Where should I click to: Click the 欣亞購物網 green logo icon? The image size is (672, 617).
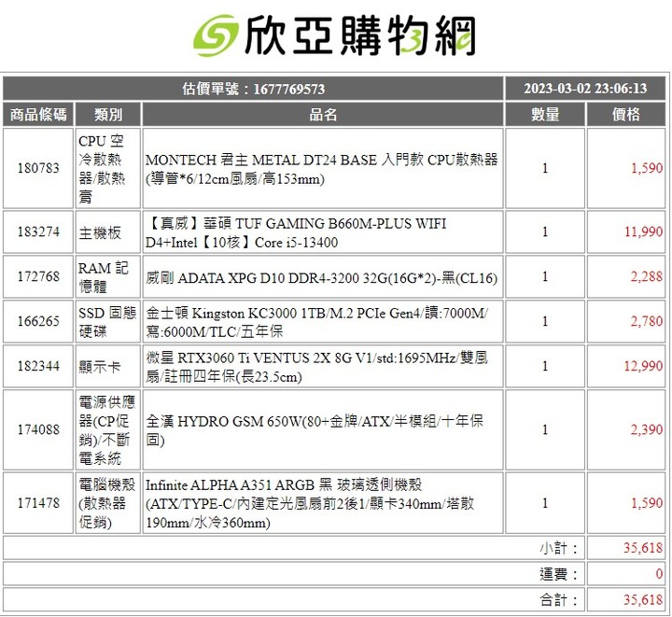point(216,35)
